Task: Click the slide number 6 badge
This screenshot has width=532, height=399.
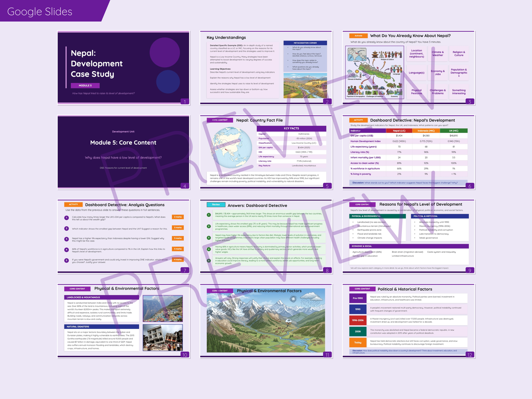Action: [x=469, y=186]
